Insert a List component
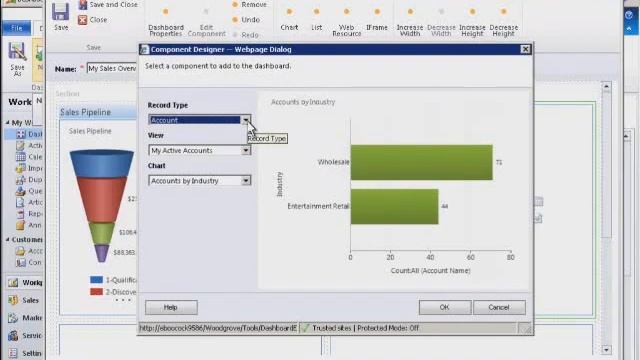 click(316, 19)
